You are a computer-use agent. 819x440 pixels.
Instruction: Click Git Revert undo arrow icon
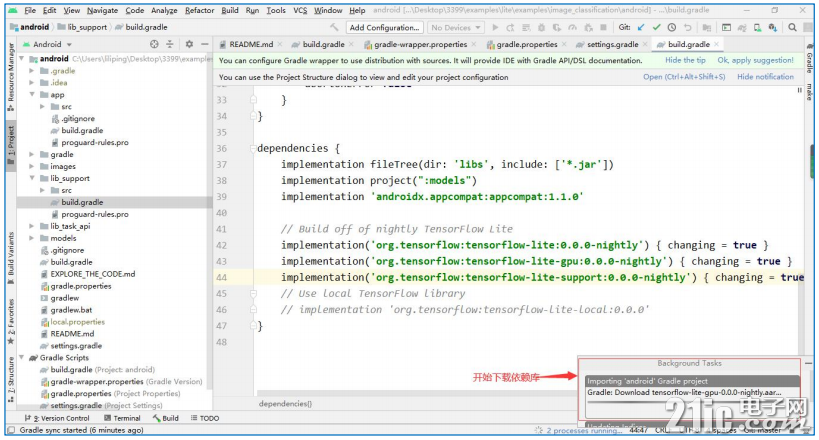(687, 27)
